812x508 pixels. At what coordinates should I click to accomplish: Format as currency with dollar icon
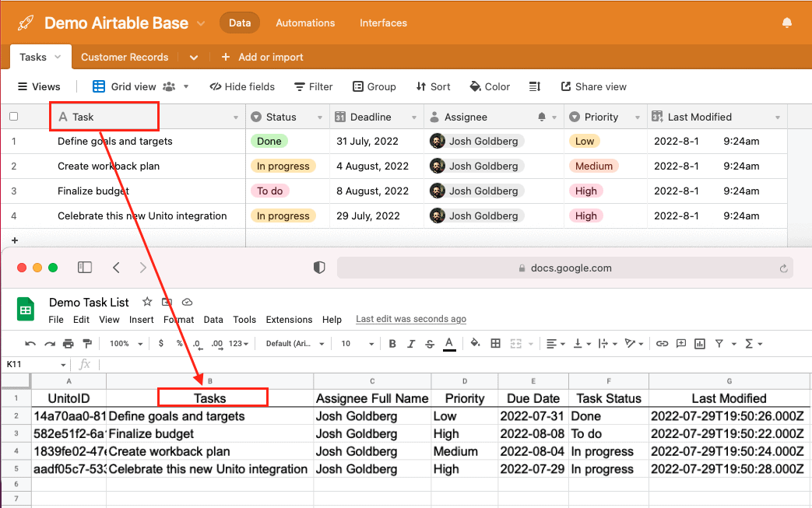[x=161, y=343]
